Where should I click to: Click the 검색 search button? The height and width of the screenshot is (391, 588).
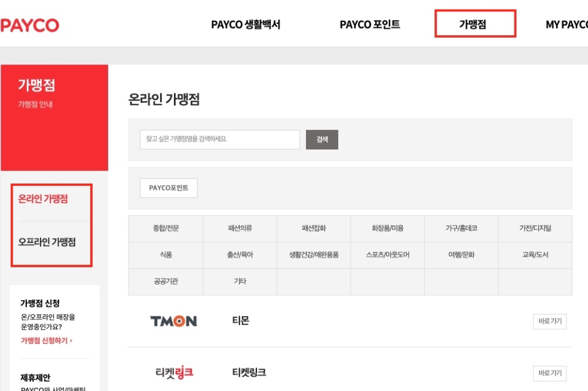click(322, 139)
